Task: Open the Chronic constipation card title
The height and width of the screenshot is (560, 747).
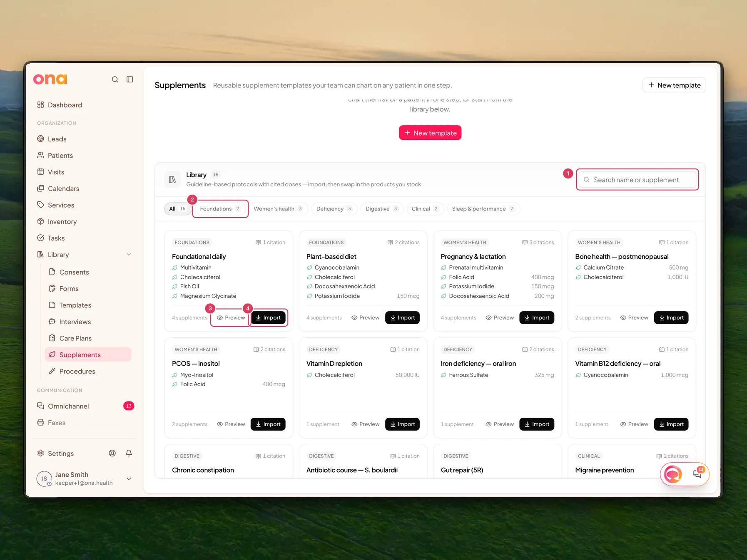Action: (x=203, y=470)
